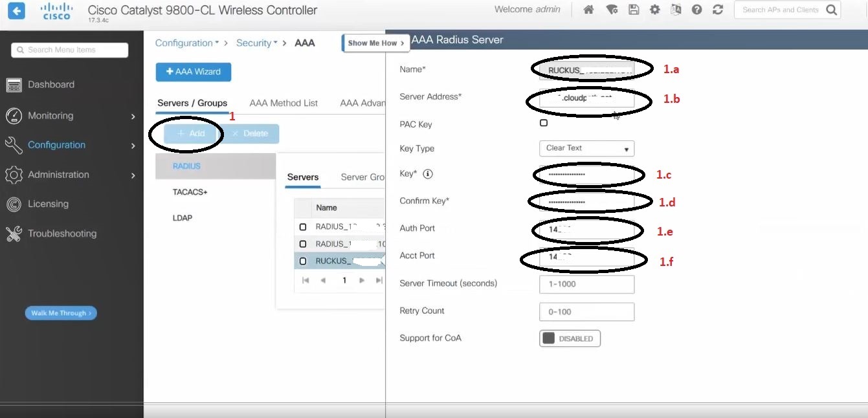Click the wireless setup icon in top bar
The height and width of the screenshot is (418, 868).
pos(611,10)
